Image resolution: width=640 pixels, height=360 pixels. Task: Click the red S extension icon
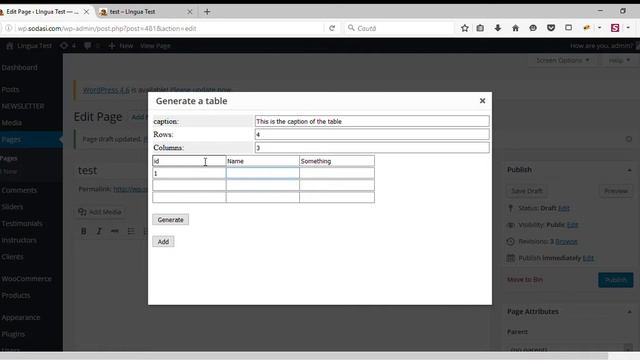pos(615,28)
